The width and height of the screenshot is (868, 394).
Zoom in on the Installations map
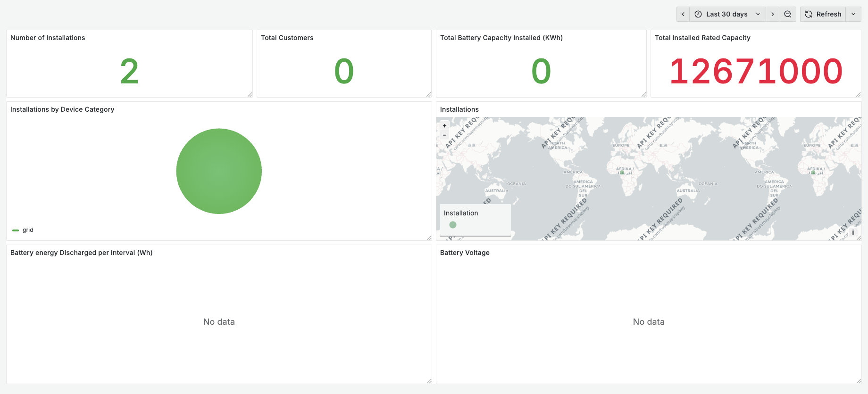(444, 126)
